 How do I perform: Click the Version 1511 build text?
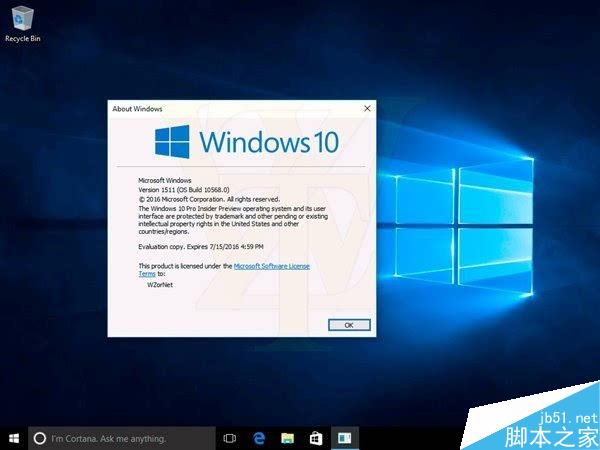click(x=184, y=190)
